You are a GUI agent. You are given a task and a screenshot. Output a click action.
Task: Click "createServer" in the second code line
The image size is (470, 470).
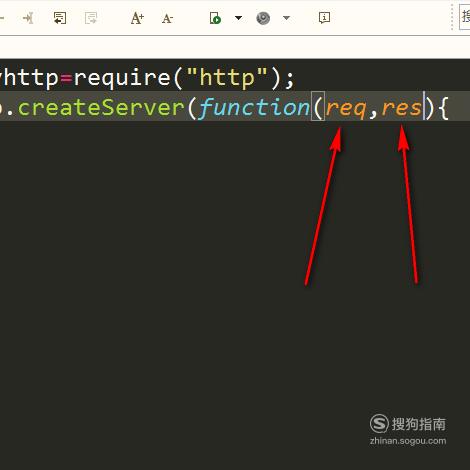[x=101, y=108]
